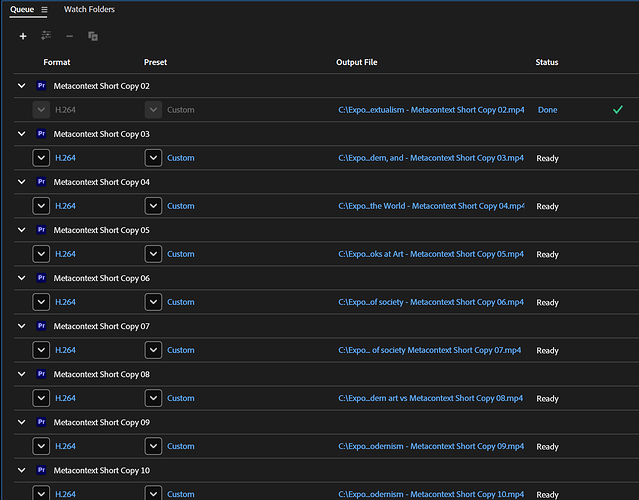Click H.264 format link for Copy 03

(x=65, y=158)
